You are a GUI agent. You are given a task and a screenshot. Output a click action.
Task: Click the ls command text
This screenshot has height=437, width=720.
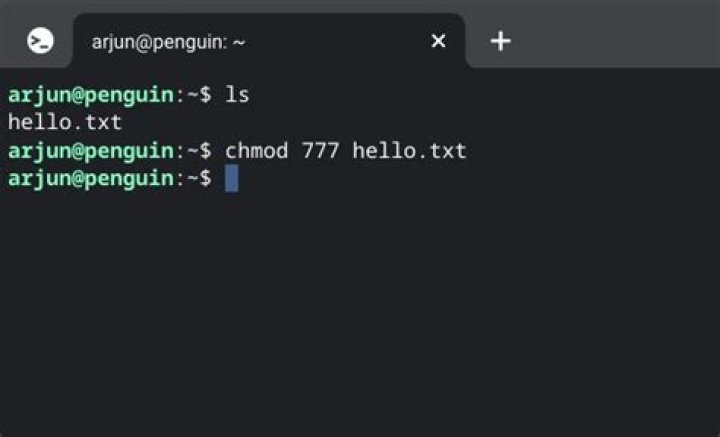237,96
